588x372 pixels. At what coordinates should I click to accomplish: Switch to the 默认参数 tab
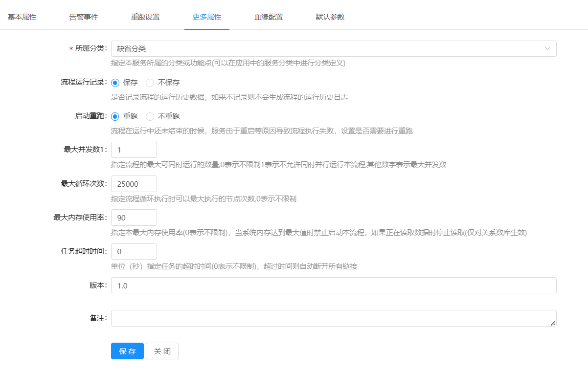tap(330, 17)
